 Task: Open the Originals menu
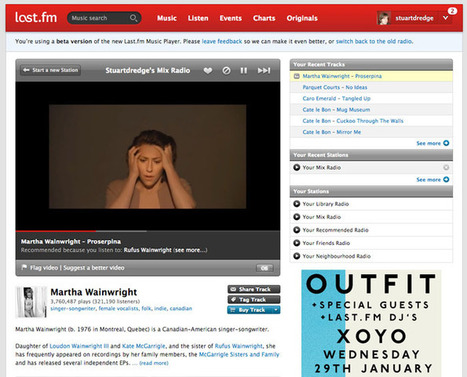pyautogui.click(x=302, y=18)
